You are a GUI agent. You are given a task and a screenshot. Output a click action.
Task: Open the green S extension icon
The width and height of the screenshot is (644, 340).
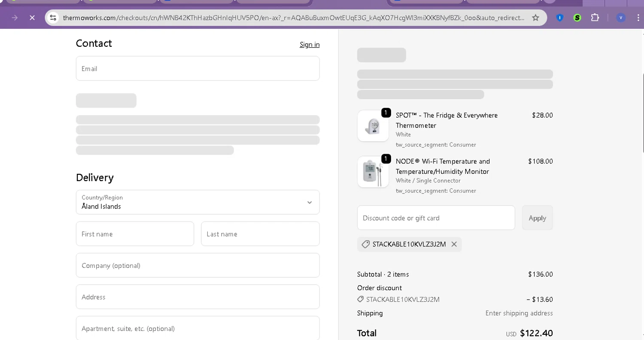coord(577,18)
